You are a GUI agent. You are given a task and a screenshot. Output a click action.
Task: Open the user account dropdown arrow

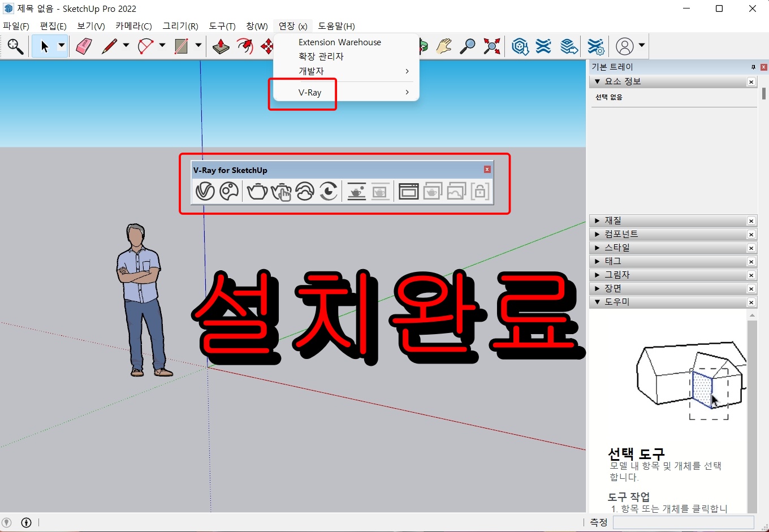pos(642,46)
